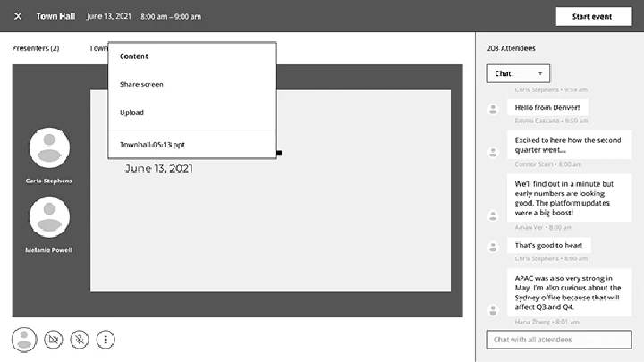Click the 'APAC was also very strong' message
Screen dimensions: 644x362
[569, 292]
